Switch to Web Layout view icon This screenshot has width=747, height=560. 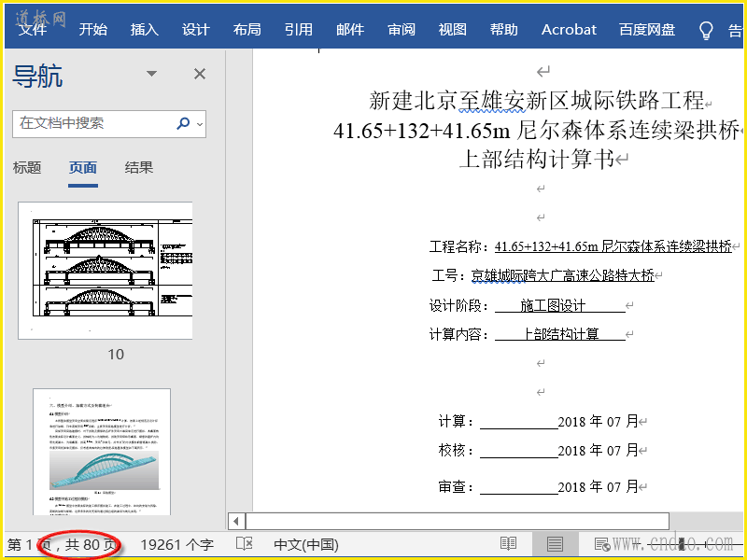(602, 544)
